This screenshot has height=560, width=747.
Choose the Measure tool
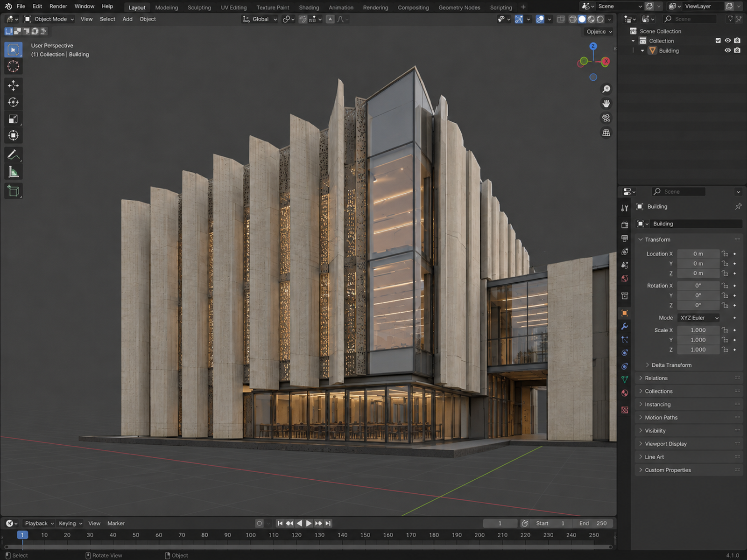coord(14,172)
